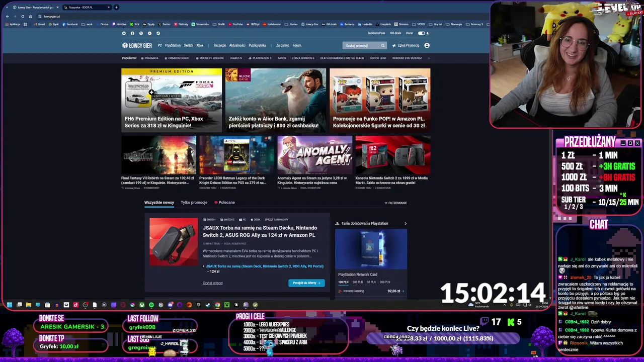Open browser tab list dropdown
This screenshot has height=362, width=644.
tap(6, 7)
